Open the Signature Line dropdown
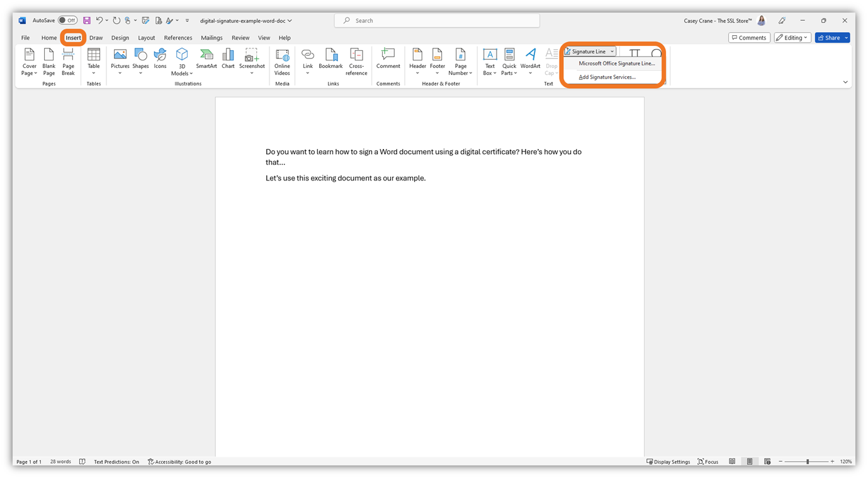Image resolution: width=868 pixels, height=478 pixels. click(589, 51)
